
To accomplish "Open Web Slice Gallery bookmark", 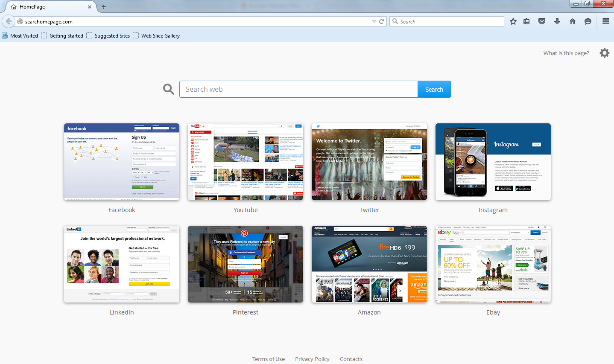I will click(x=156, y=35).
